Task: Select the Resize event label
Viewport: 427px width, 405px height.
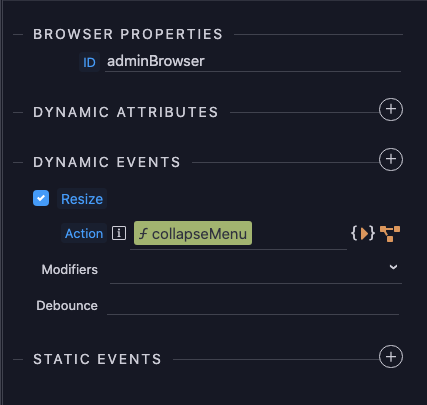Action: click(x=82, y=199)
